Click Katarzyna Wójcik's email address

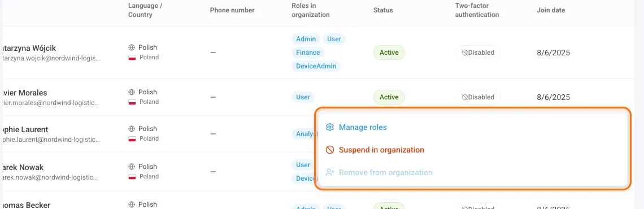(51, 58)
